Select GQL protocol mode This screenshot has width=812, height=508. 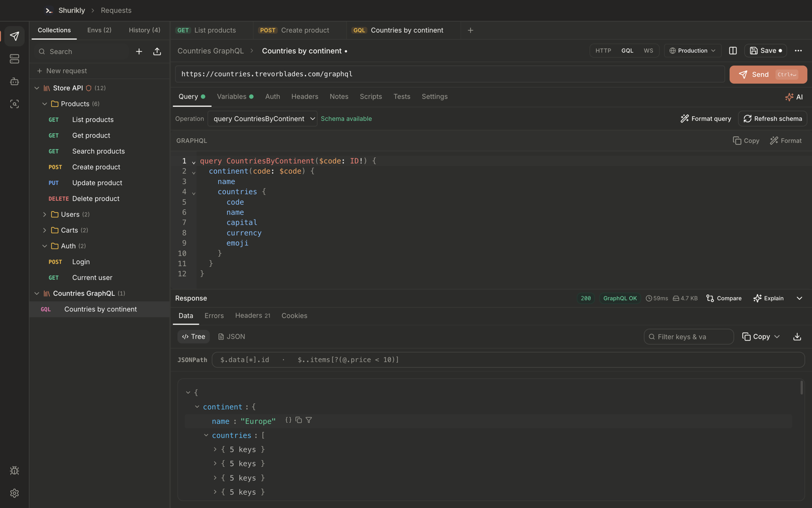click(x=627, y=51)
